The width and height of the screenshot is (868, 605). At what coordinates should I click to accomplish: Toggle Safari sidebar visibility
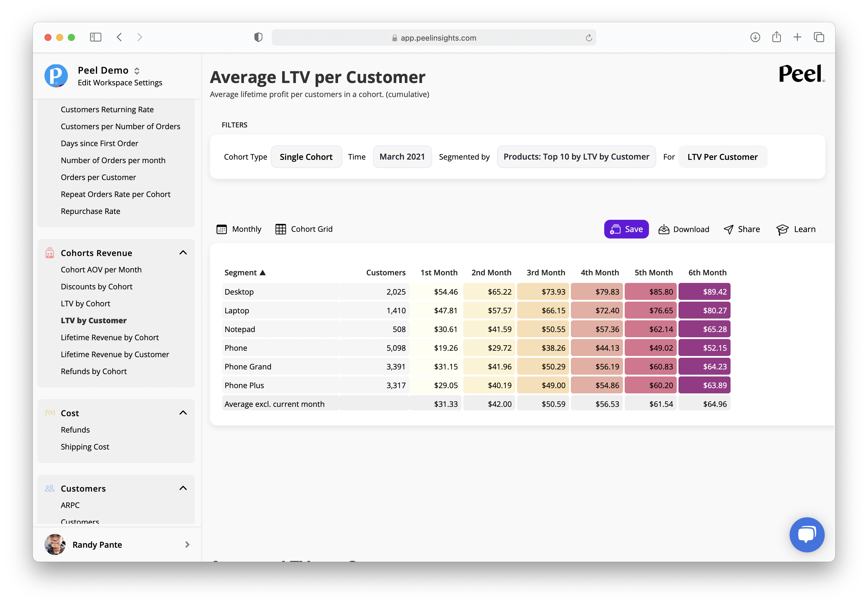pos(96,37)
